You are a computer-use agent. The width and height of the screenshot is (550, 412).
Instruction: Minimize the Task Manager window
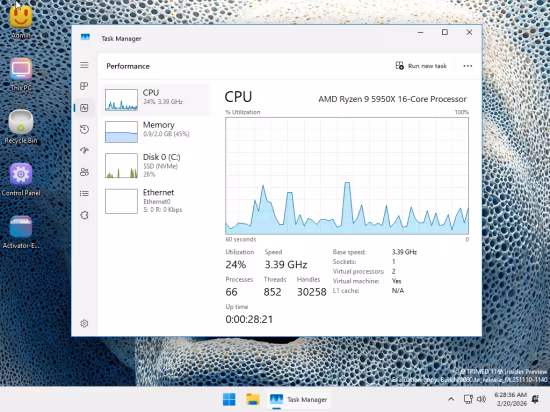pos(421,32)
